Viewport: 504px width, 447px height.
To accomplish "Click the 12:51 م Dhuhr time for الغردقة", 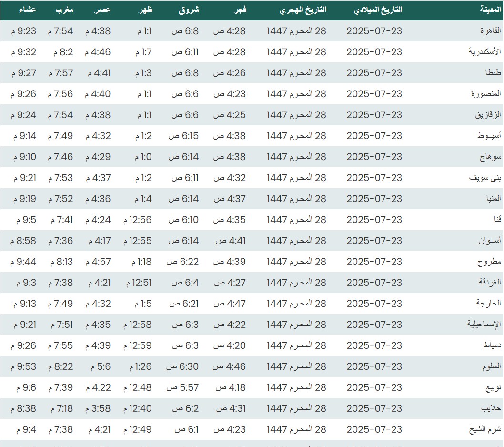I will tap(139, 283).
